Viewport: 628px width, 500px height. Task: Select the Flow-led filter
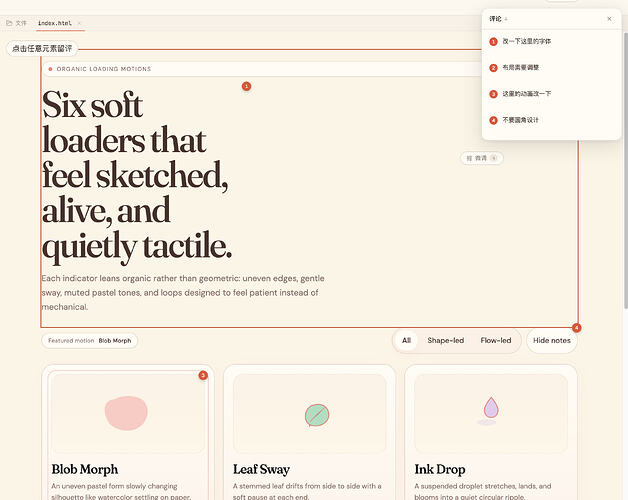(496, 341)
